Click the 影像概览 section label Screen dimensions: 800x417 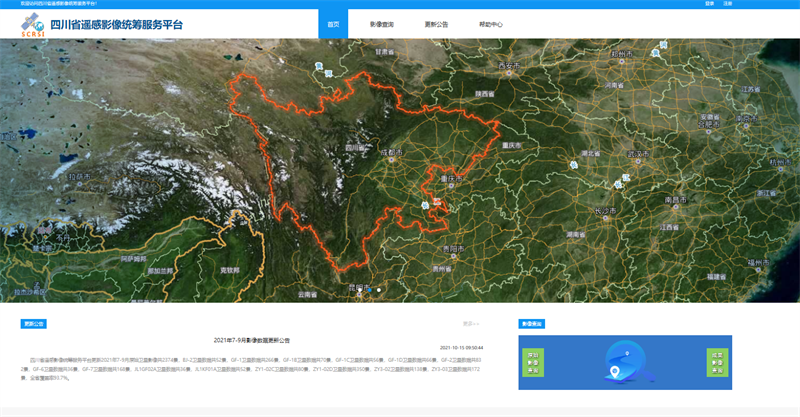coord(532,324)
